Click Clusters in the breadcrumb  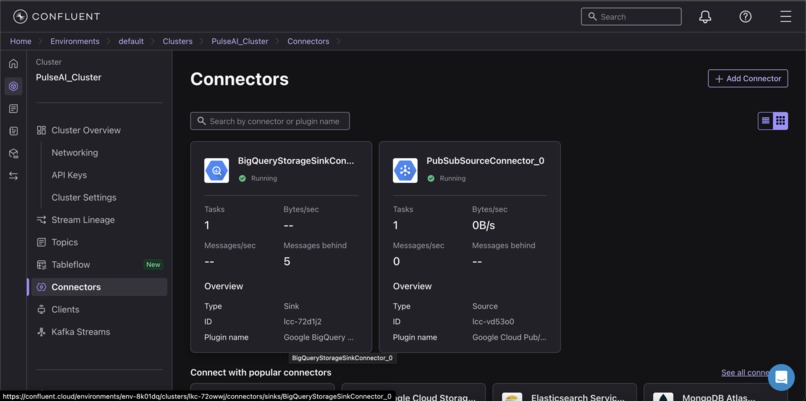click(178, 41)
